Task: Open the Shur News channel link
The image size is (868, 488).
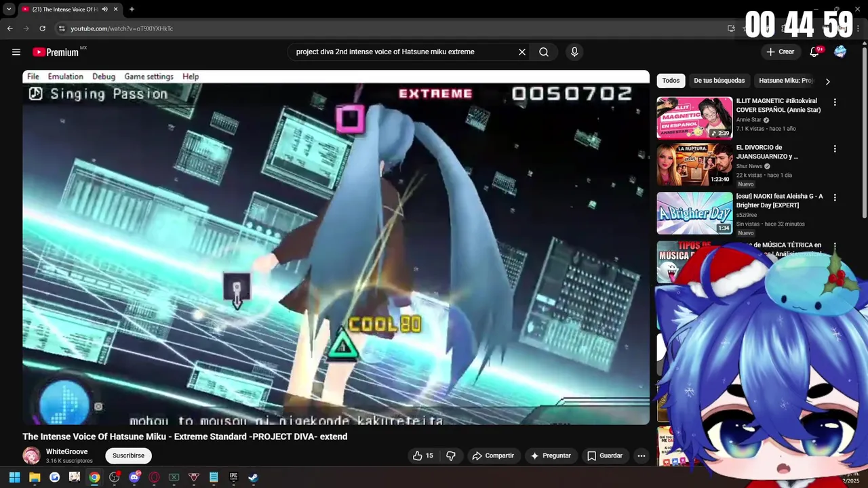Action: (749, 166)
